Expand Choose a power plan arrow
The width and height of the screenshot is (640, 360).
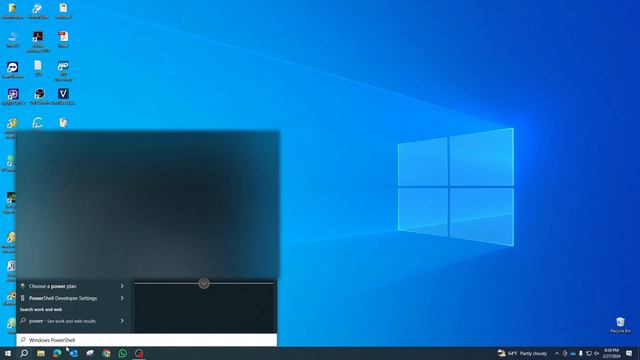click(122, 286)
